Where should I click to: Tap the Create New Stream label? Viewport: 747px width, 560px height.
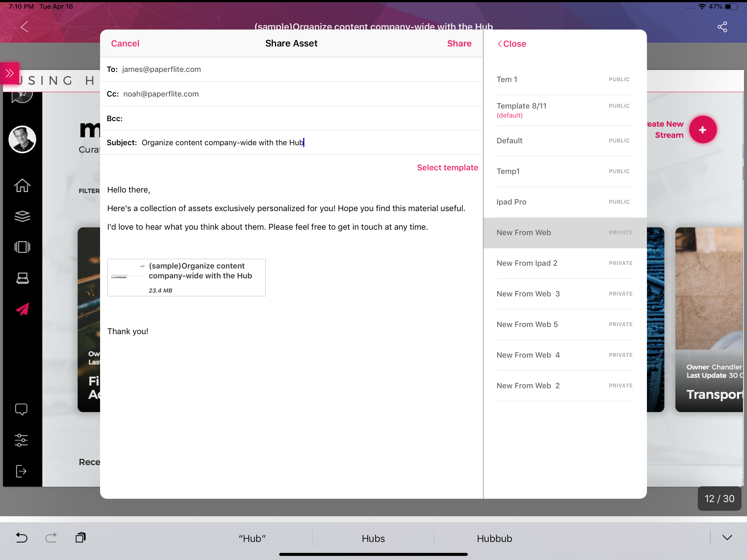pyautogui.click(x=665, y=130)
